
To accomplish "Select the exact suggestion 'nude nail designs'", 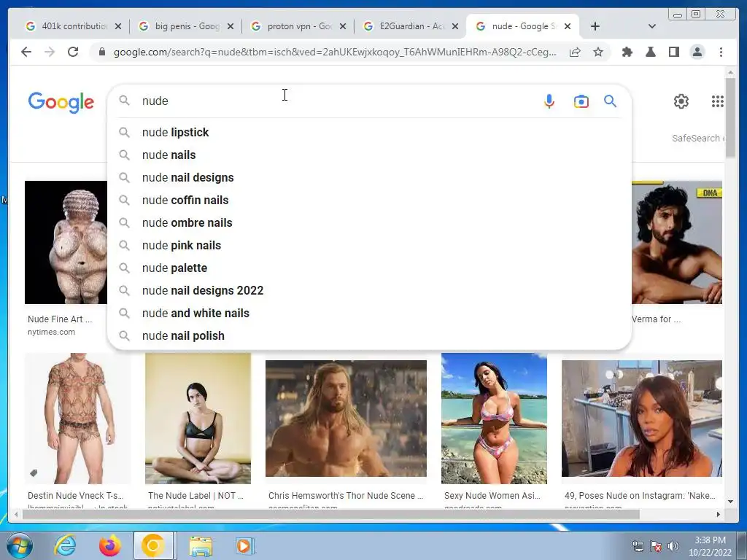I will pyautogui.click(x=370, y=178).
